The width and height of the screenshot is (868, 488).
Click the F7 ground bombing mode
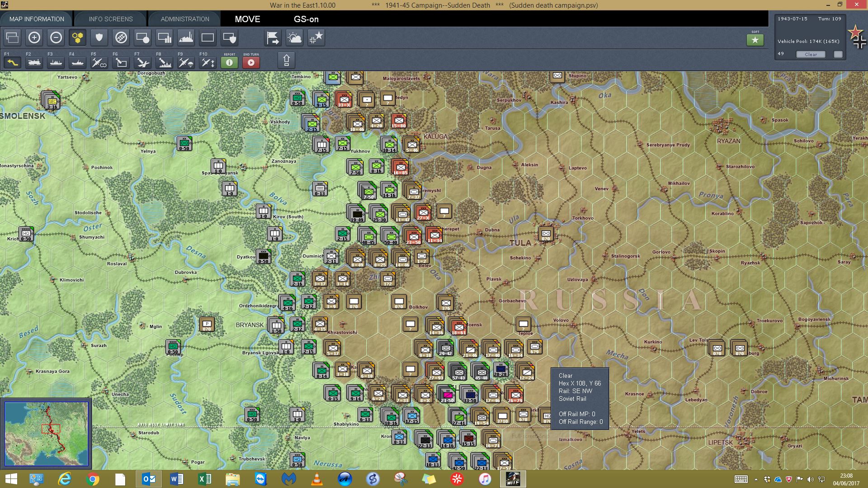coord(142,62)
